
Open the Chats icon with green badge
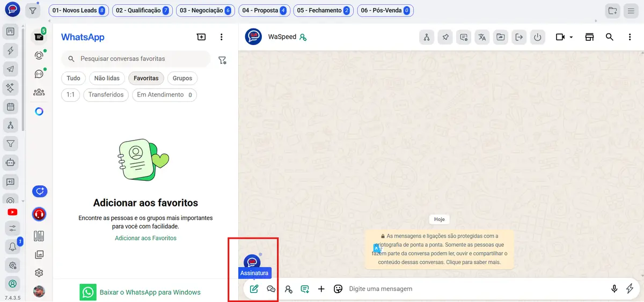(x=39, y=36)
